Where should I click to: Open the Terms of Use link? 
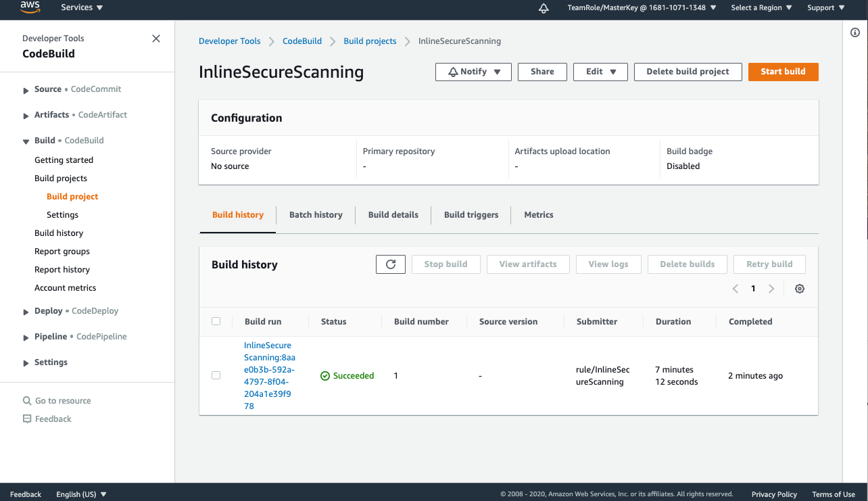pos(834,494)
